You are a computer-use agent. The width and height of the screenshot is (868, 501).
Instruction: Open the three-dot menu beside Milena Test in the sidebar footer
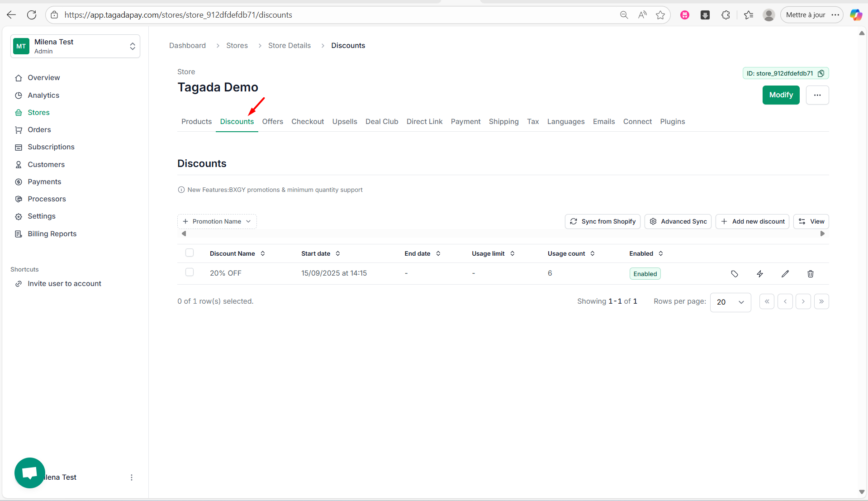tap(132, 477)
